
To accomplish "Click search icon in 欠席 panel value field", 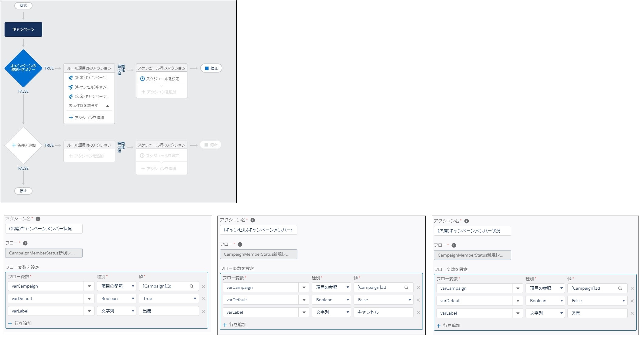I will coord(620,288).
